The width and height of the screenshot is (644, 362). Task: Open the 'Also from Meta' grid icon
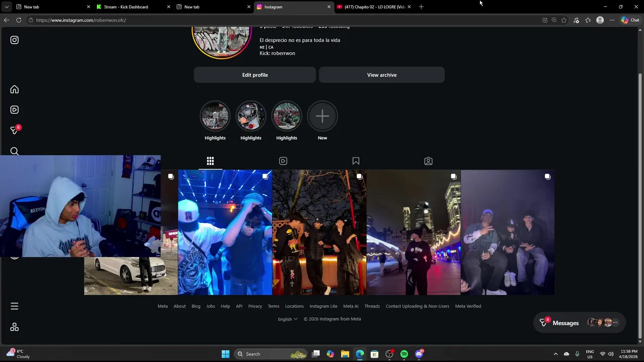tap(15, 327)
